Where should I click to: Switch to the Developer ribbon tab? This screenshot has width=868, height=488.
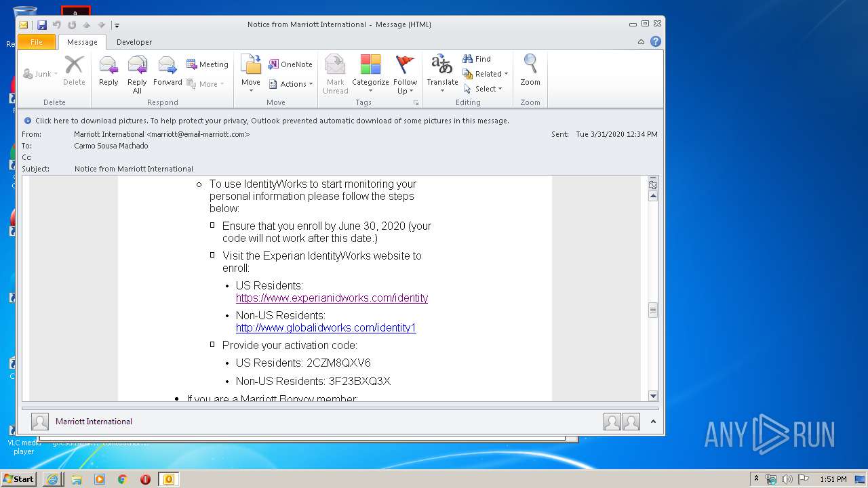pos(134,42)
